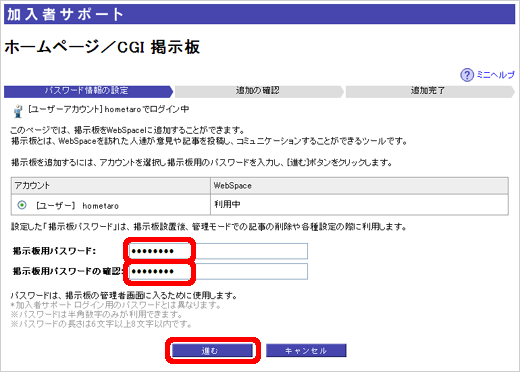Click the note パスワードは半角数字のみが利用できます
This screenshot has width=520, height=372.
coord(96,314)
